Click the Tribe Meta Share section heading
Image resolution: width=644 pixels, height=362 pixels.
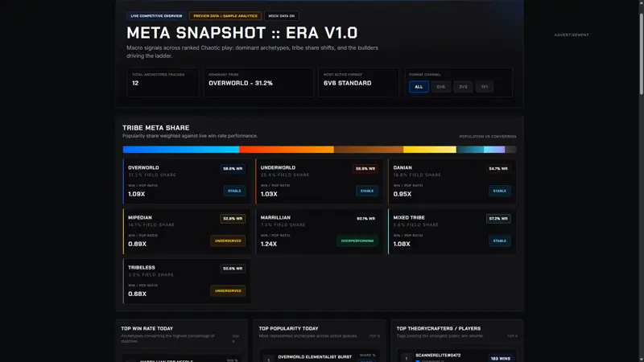pyautogui.click(x=156, y=128)
